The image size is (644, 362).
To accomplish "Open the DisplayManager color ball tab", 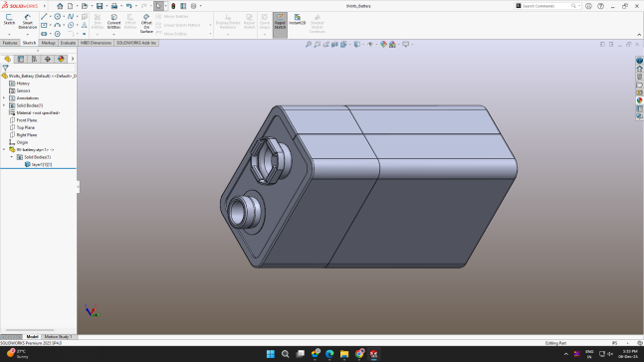I will click(x=61, y=59).
